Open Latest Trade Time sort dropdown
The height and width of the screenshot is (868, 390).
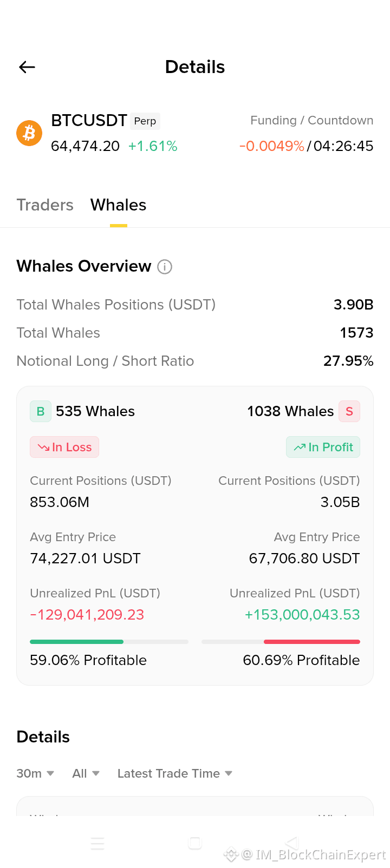click(175, 773)
